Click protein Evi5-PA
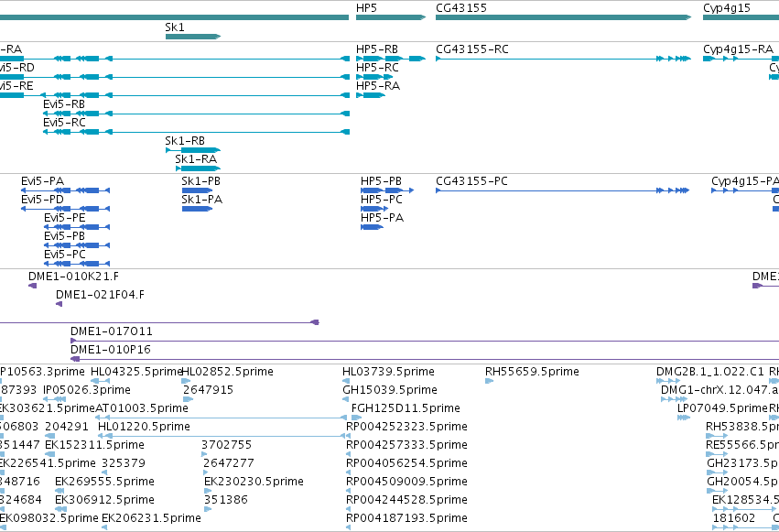The height and width of the screenshot is (532, 779). click(x=65, y=190)
